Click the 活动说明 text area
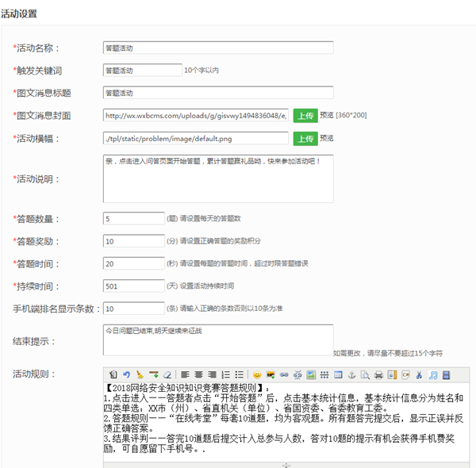Viewport: 476px width, 468px height. [218, 178]
